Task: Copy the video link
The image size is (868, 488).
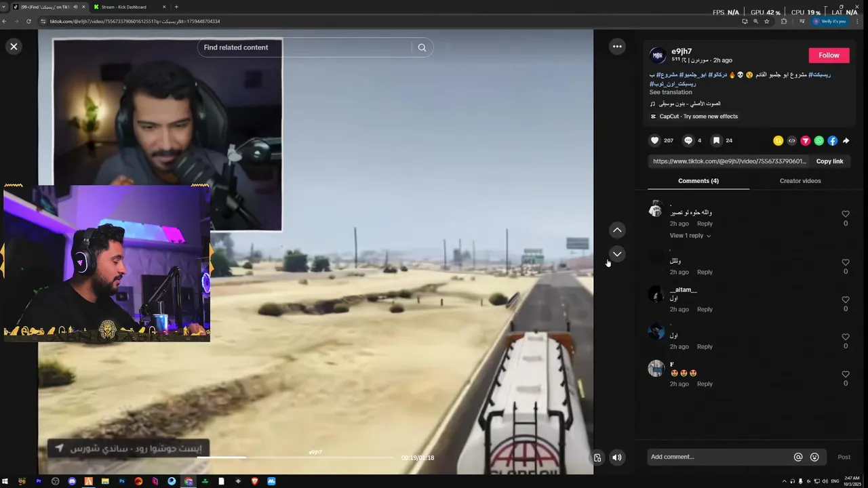Action: pyautogui.click(x=829, y=161)
